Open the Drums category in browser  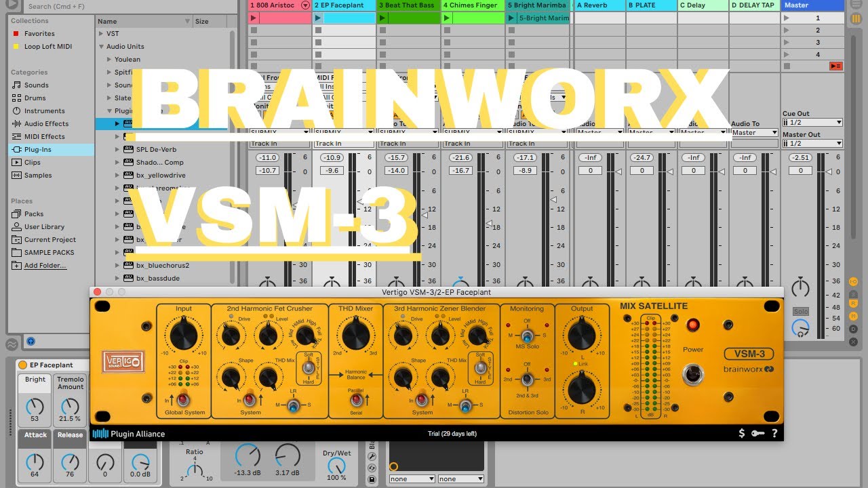coord(35,98)
